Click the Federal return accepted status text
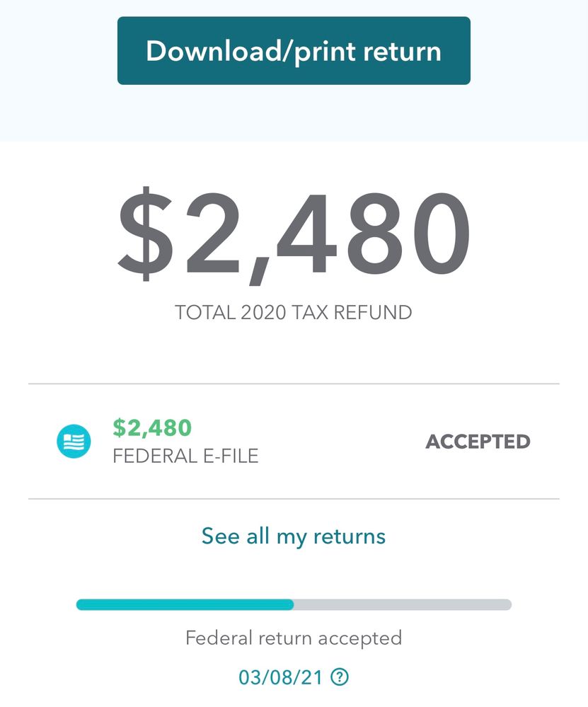 (x=294, y=638)
